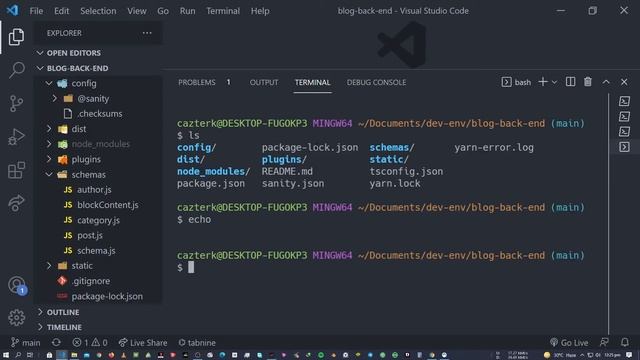The height and width of the screenshot is (360, 640).
Task: Switch to the TERMINAL tab
Action: [x=312, y=82]
